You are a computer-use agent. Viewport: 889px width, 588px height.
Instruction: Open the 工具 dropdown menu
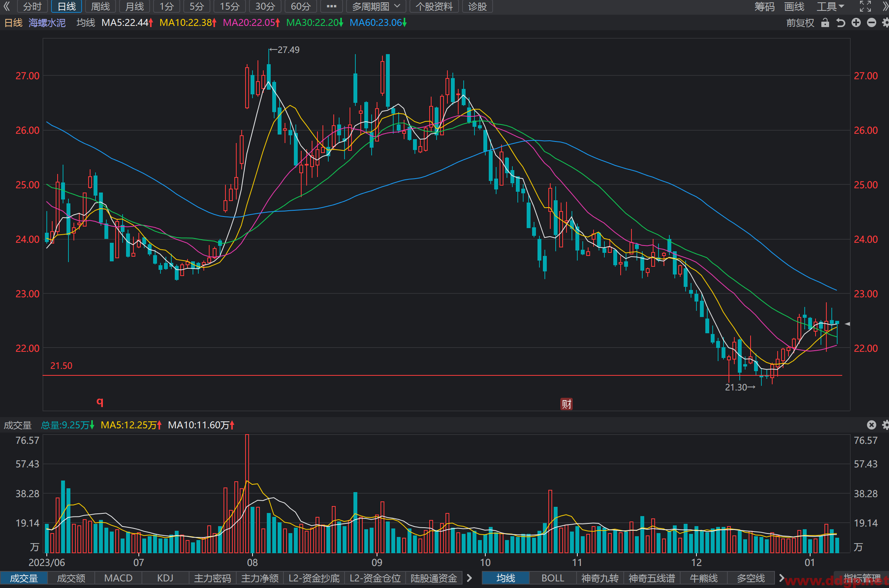coord(830,6)
